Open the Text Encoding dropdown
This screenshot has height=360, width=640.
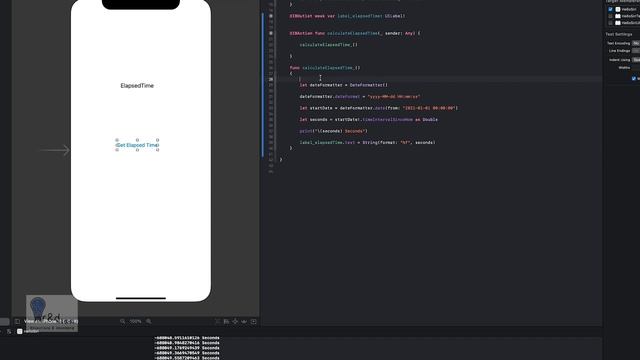click(x=636, y=43)
